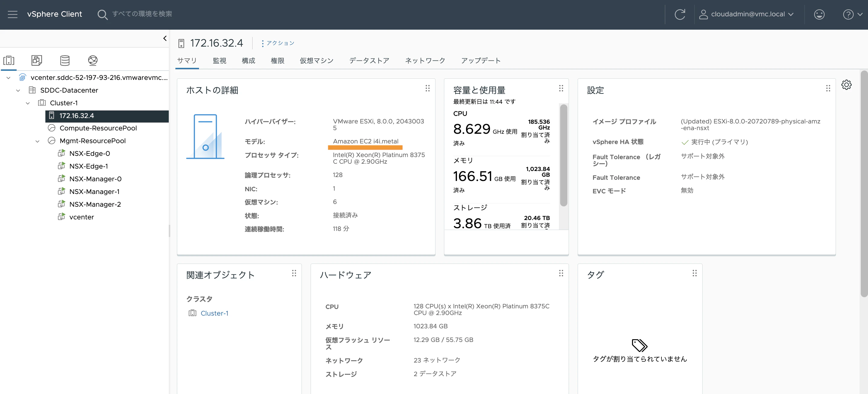Image resolution: width=868 pixels, height=394 pixels.
Task: Refresh the vSphere Client view
Action: [680, 14]
